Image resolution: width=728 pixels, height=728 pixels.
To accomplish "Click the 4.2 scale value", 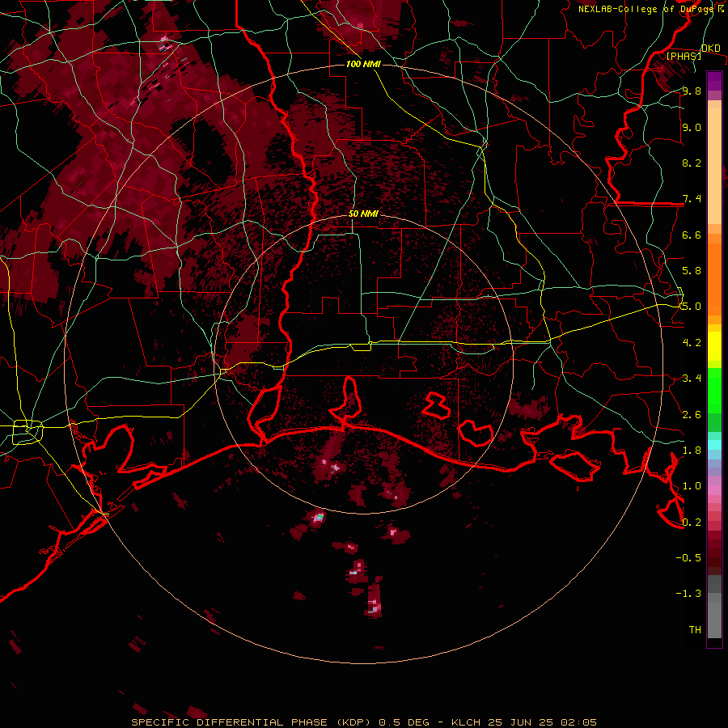I will coord(692,343).
